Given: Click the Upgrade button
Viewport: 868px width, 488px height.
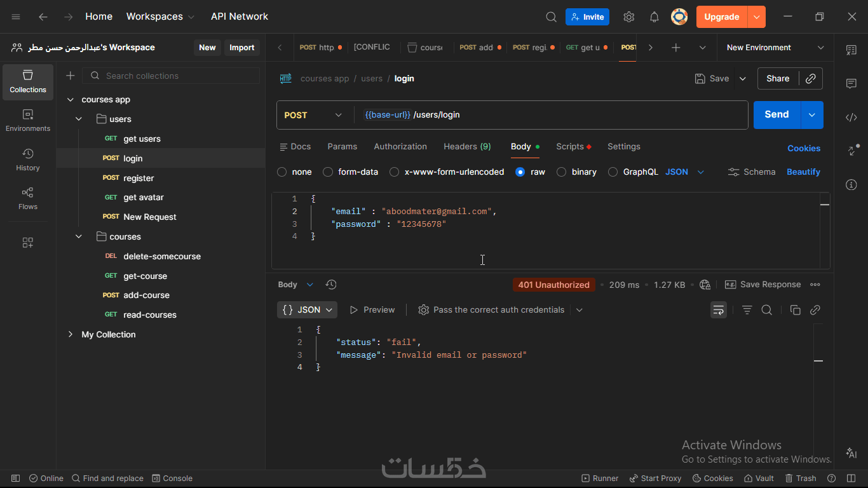Looking at the screenshot, I should (722, 17).
